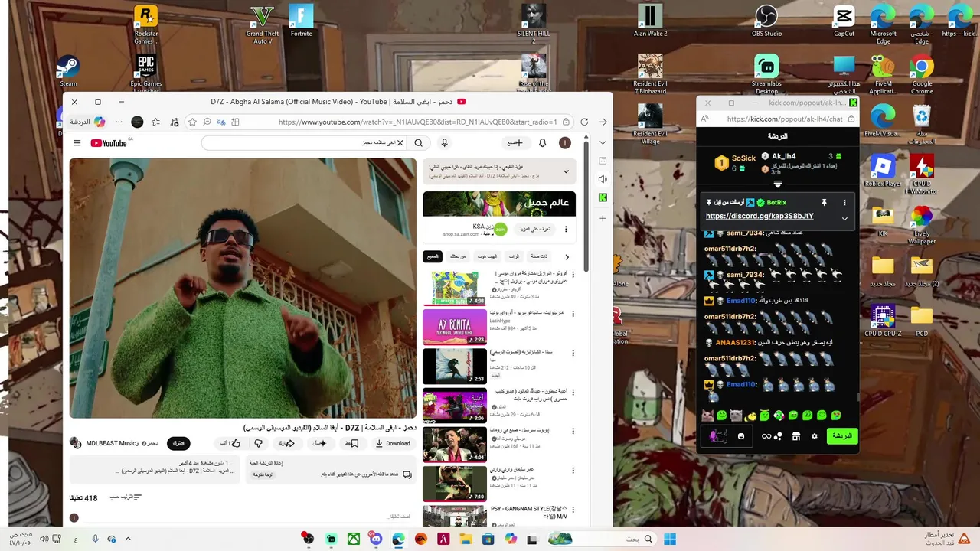
Task: Click the YouTube logo home link
Action: click(x=109, y=143)
